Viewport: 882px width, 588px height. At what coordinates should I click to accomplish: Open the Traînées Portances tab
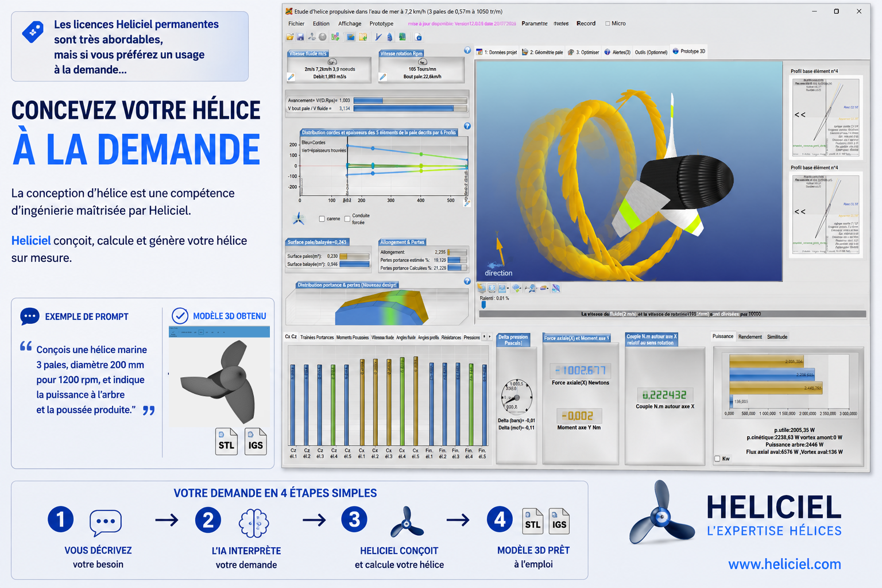(x=316, y=338)
